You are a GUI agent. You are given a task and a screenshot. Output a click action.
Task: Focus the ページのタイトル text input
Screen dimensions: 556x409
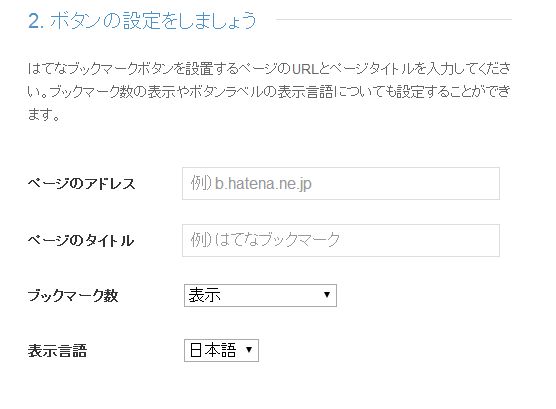coord(341,240)
